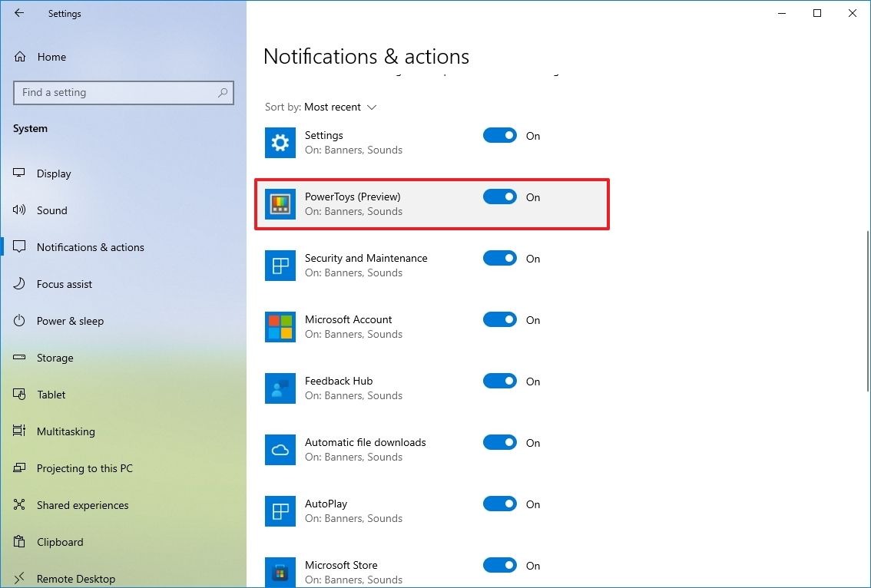Select Storage in the sidebar

point(124,358)
